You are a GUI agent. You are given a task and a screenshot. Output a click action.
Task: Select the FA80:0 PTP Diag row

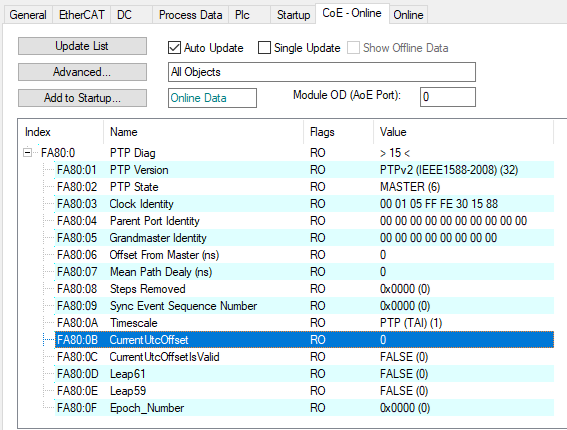click(x=296, y=153)
